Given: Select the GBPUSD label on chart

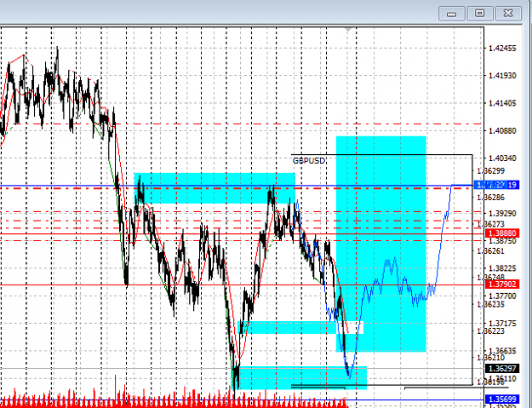Looking at the screenshot, I should click(x=309, y=161).
